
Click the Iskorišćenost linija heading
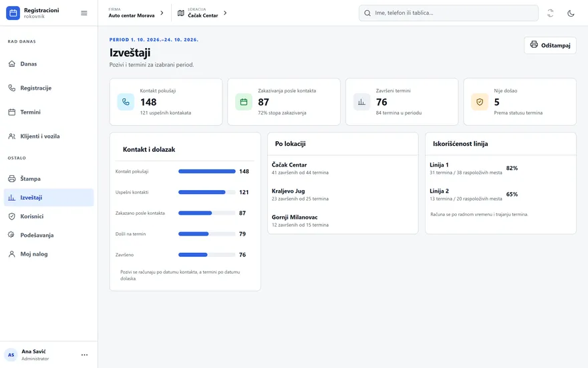pos(460,144)
